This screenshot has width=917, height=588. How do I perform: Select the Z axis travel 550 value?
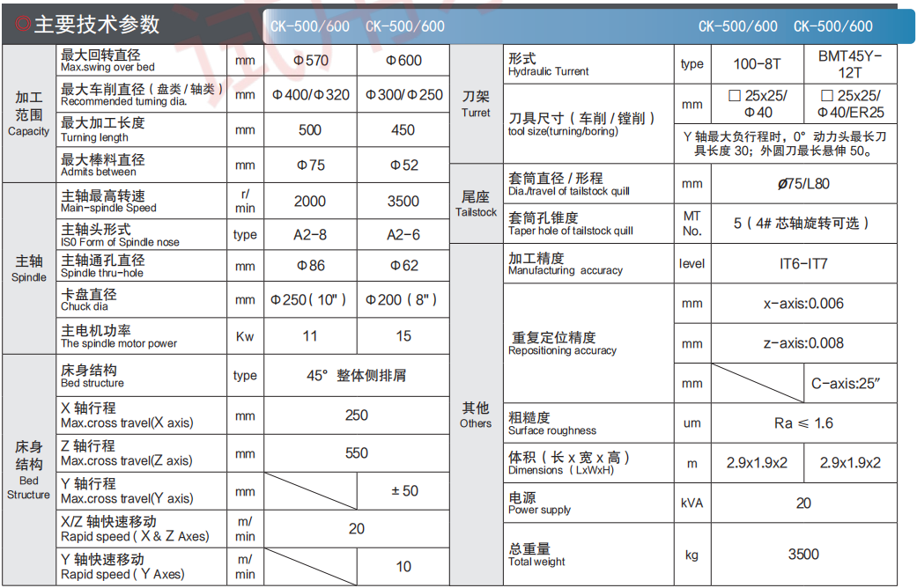357,453
